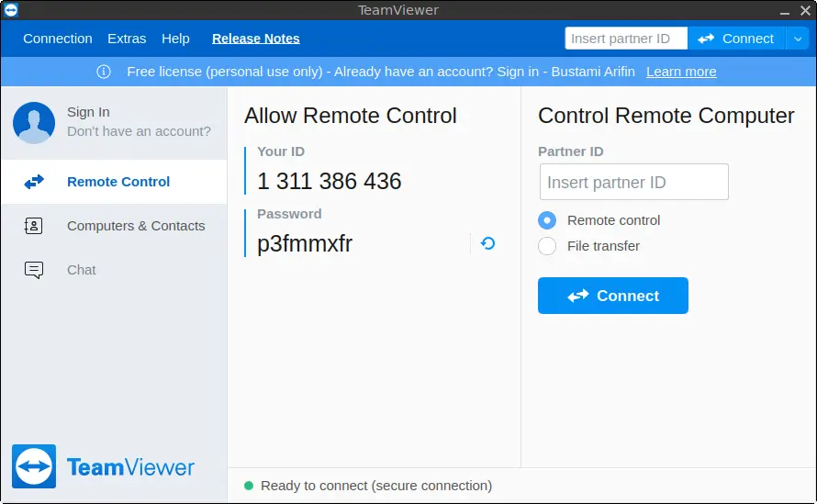Click the Control Remote Computer heading
817x504 pixels.
pyautogui.click(x=666, y=116)
